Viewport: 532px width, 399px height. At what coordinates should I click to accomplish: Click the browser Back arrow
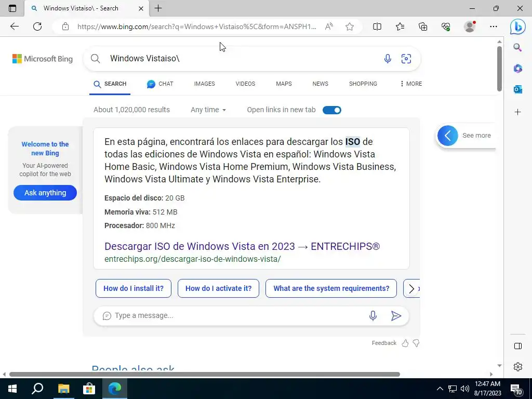tap(14, 26)
